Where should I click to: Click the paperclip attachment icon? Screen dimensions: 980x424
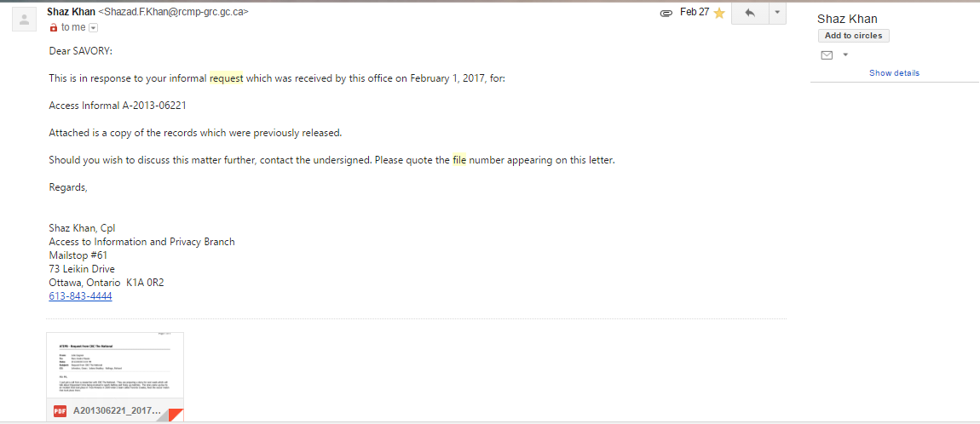pyautogui.click(x=666, y=14)
